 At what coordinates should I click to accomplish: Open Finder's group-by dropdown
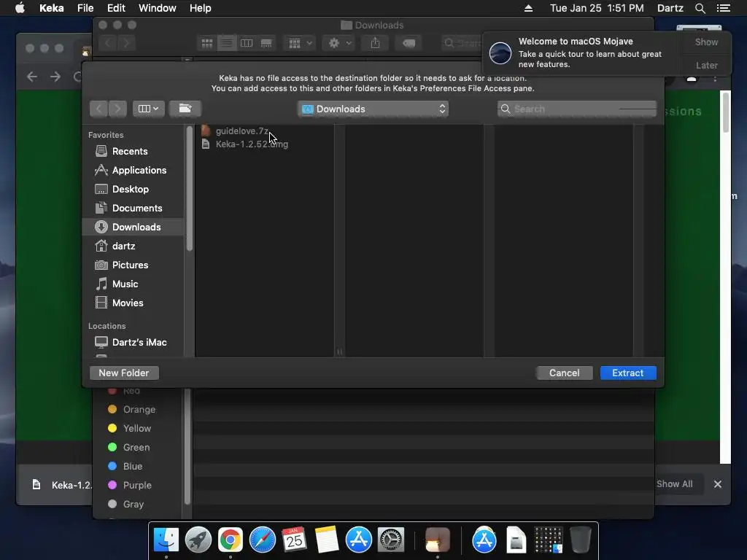(x=300, y=43)
